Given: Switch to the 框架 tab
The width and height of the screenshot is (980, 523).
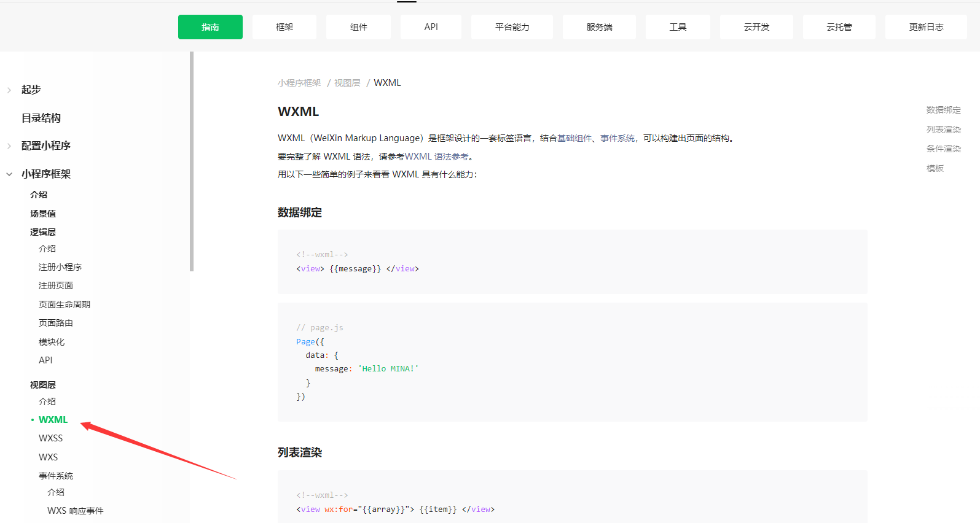Looking at the screenshot, I should (x=284, y=27).
